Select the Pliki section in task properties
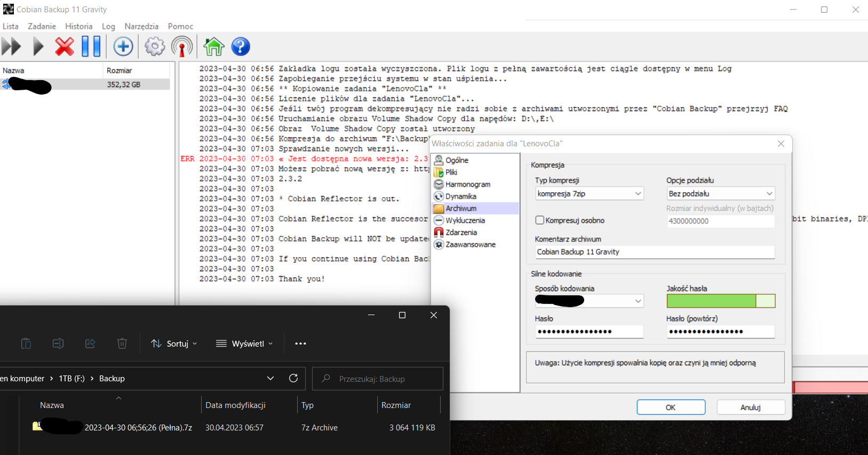Image resolution: width=868 pixels, height=455 pixels. pos(451,172)
